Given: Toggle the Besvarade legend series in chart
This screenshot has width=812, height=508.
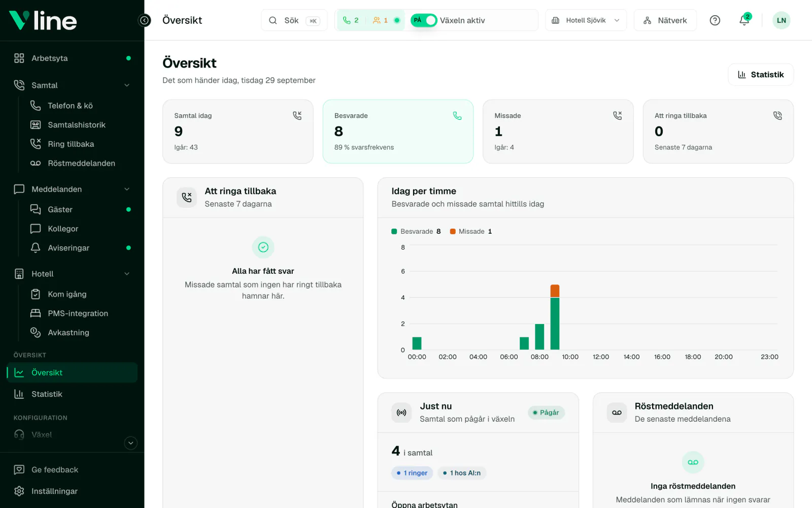Looking at the screenshot, I should 416,231.
